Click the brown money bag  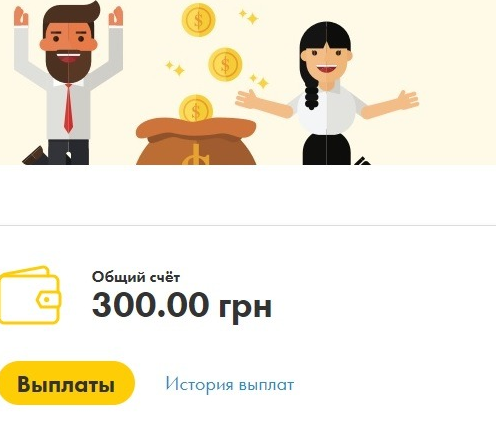click(196, 142)
